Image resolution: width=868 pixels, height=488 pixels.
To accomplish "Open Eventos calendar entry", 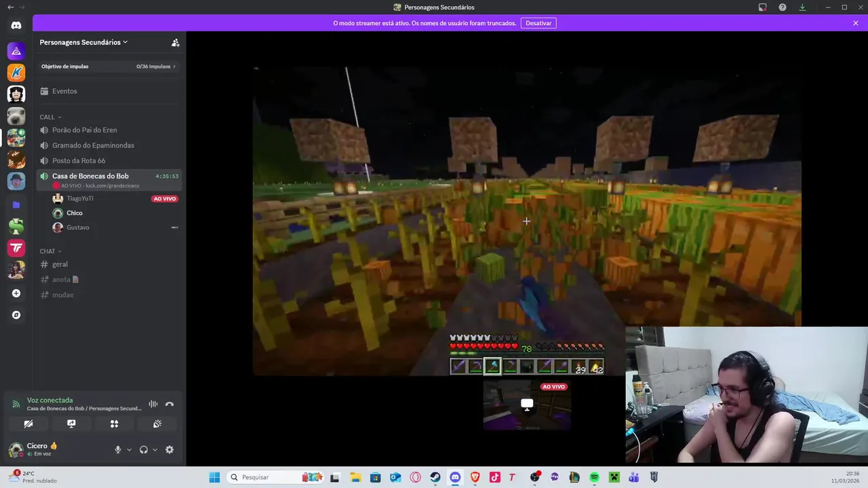I will pyautogui.click(x=109, y=91).
